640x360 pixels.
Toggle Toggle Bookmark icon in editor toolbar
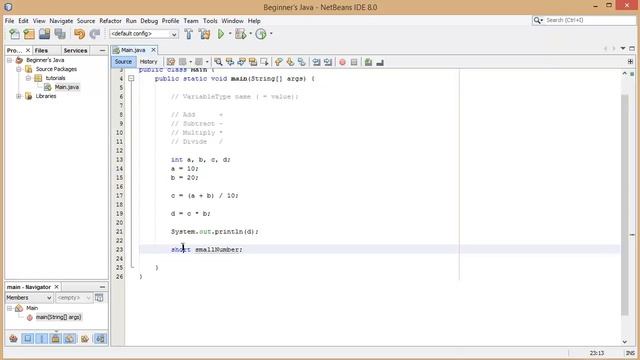click(302, 62)
